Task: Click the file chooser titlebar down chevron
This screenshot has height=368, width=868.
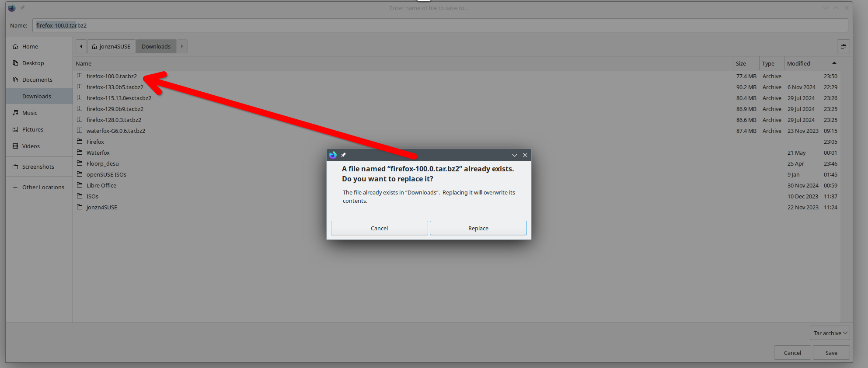Action: tap(826, 8)
